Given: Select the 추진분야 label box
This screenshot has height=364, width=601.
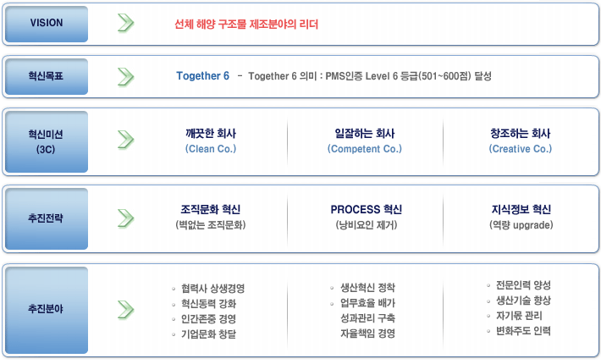Looking at the screenshot, I should coord(47,310).
